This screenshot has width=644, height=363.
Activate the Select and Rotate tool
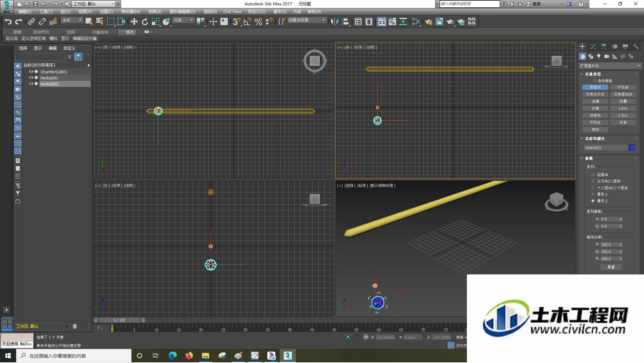(x=145, y=22)
